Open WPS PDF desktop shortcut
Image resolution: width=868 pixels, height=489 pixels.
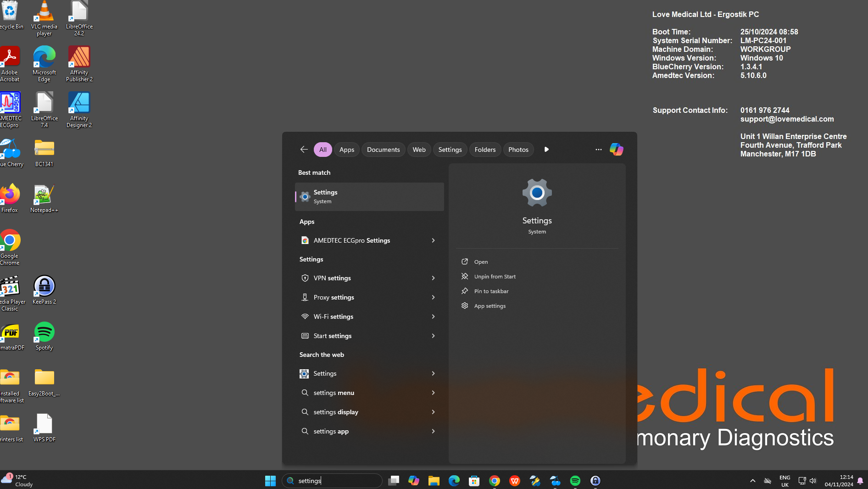44,428
